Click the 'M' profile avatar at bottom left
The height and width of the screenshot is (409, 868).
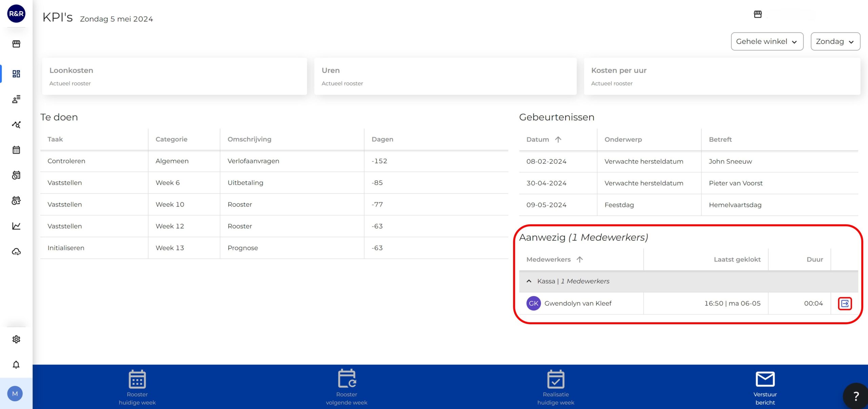click(16, 394)
